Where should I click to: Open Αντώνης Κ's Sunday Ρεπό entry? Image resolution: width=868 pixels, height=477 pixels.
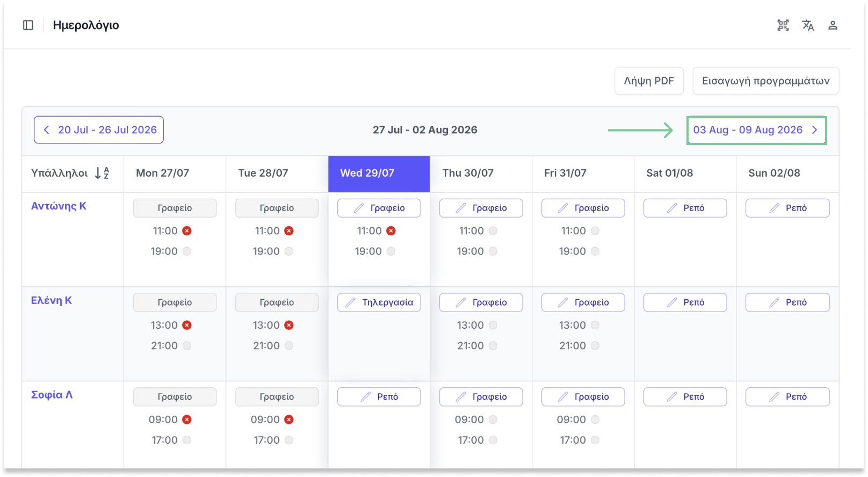tap(787, 208)
